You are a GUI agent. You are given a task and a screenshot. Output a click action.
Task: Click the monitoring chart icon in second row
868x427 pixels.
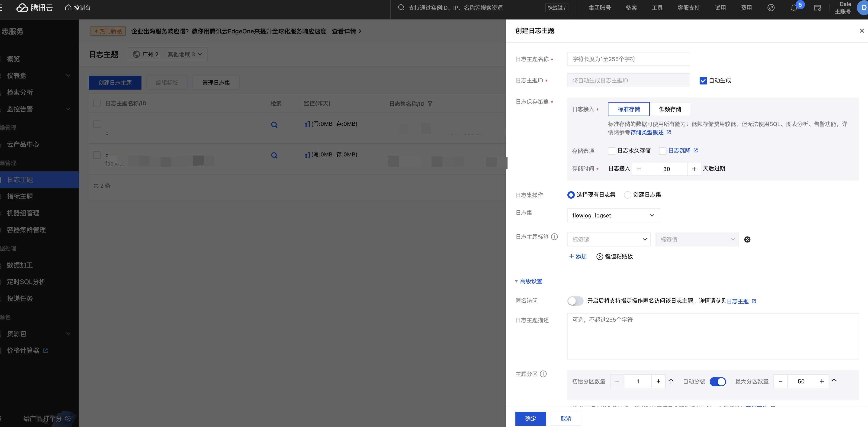(307, 155)
